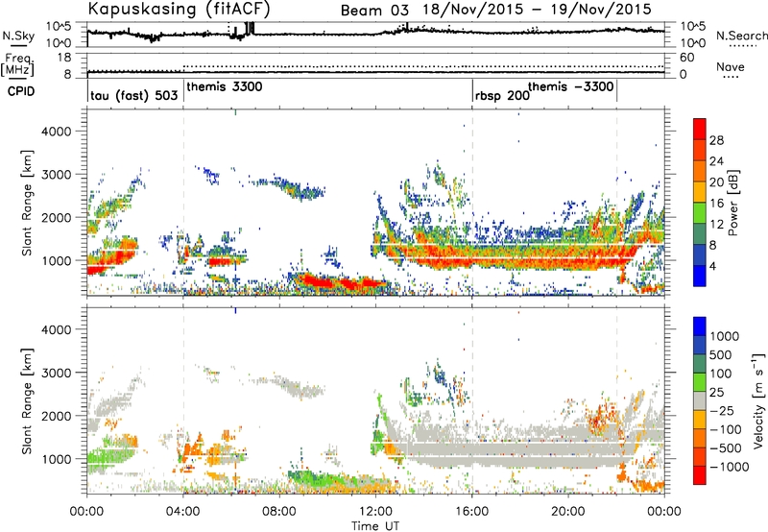Click the 'Kapuskasing (fitACF)' plot title
The height and width of the screenshot is (532, 768).
point(179,9)
